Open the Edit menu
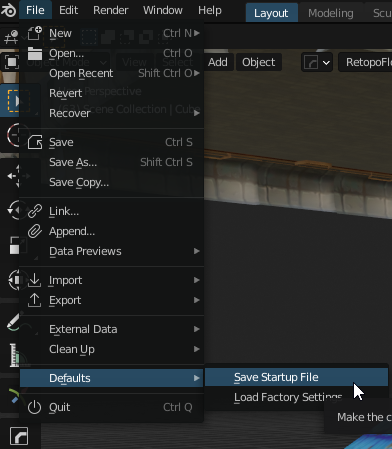This screenshot has height=449, width=392. point(68,10)
